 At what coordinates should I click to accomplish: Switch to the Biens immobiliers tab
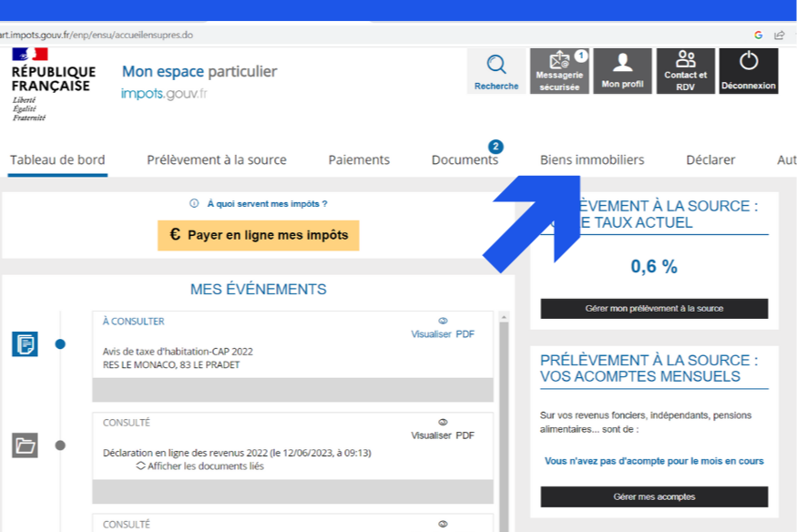point(591,160)
